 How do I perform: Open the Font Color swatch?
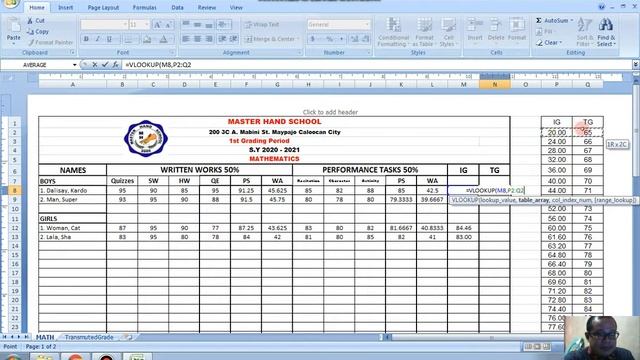click(163, 39)
